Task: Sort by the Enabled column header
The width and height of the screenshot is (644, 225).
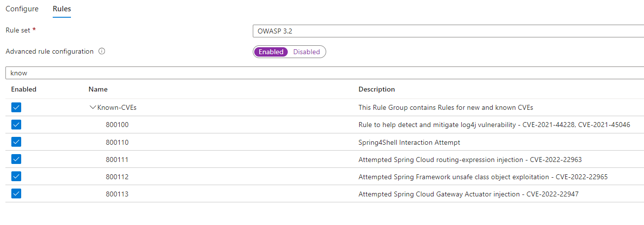Action: (x=24, y=90)
